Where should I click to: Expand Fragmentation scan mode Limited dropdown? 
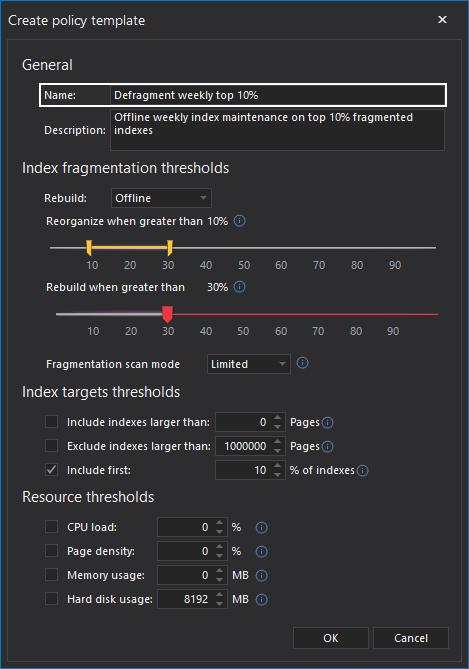[249, 364]
